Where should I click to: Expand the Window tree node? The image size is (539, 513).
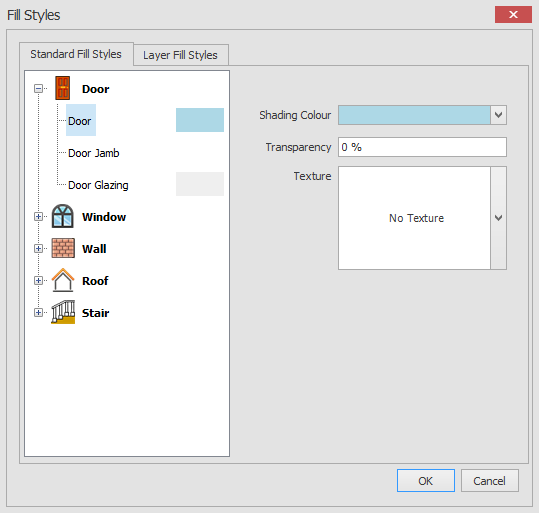[38, 217]
